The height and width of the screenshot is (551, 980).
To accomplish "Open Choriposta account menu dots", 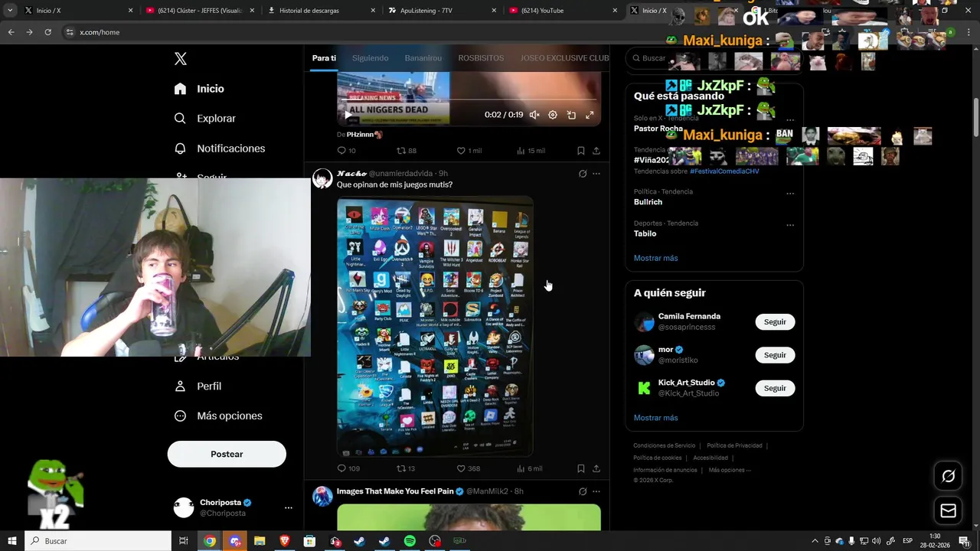I will click(x=288, y=507).
